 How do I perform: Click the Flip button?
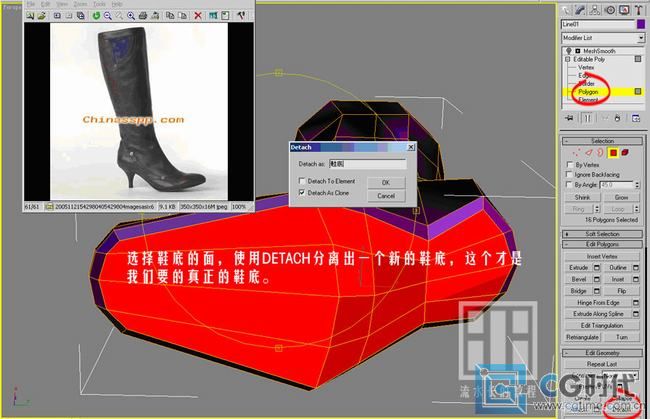(621, 291)
